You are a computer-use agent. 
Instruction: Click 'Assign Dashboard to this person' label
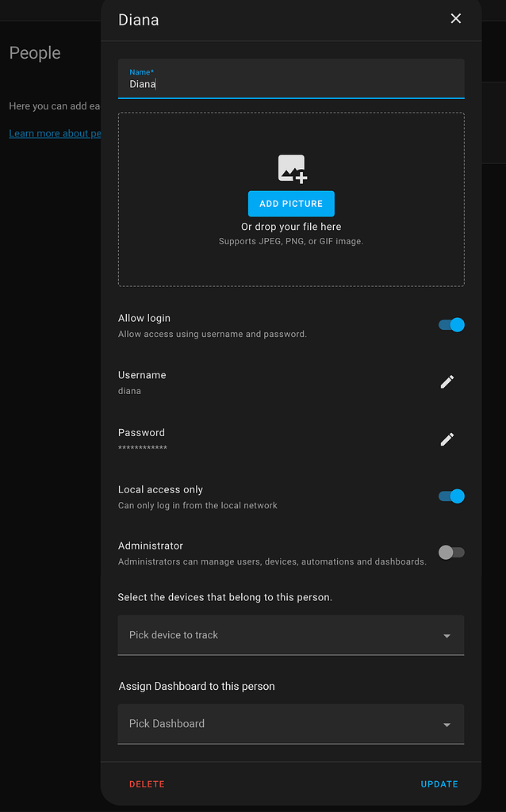[197, 686]
